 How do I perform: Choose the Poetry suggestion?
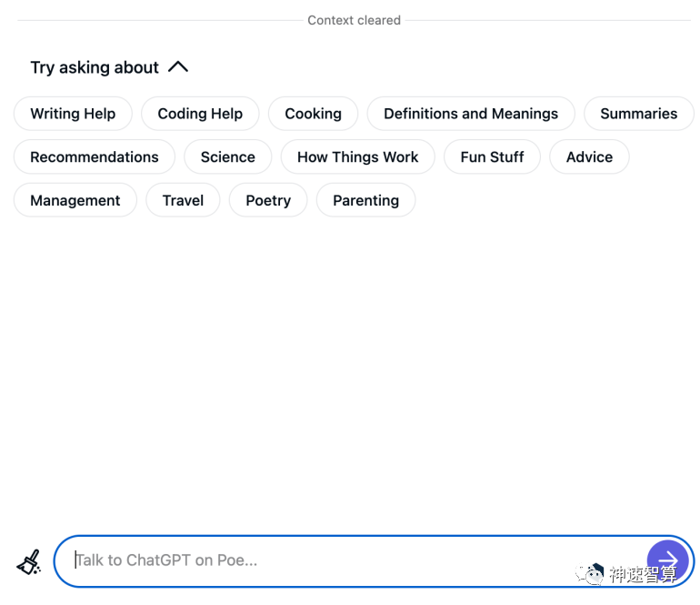click(268, 200)
